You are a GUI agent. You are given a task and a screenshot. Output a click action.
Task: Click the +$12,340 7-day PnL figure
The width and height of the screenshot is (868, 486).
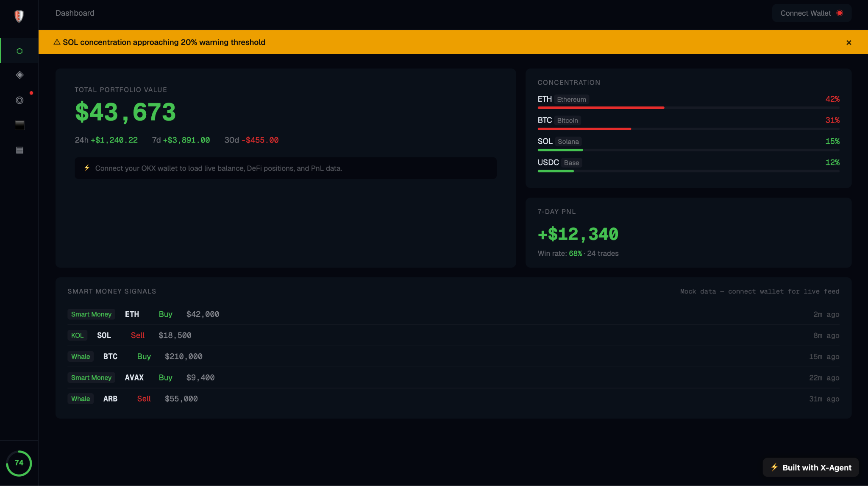[578, 234]
